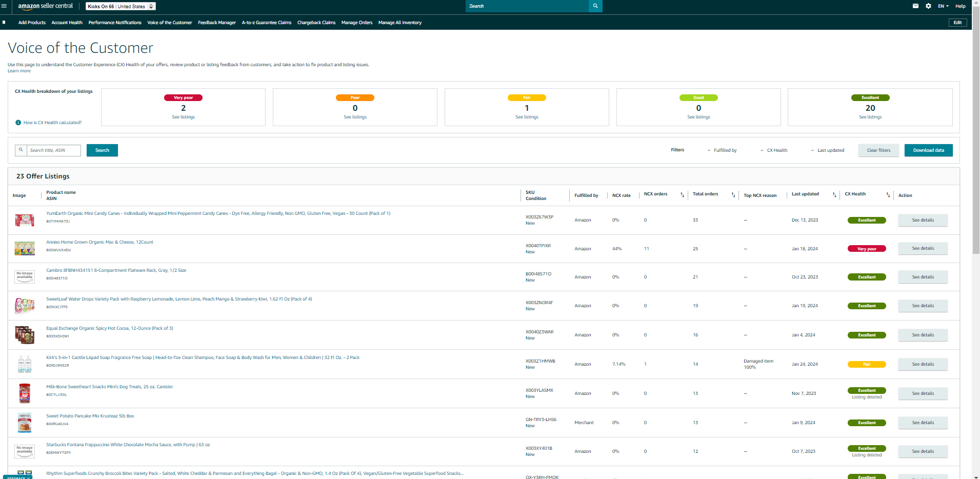Open the Account Health menu item

(67, 23)
